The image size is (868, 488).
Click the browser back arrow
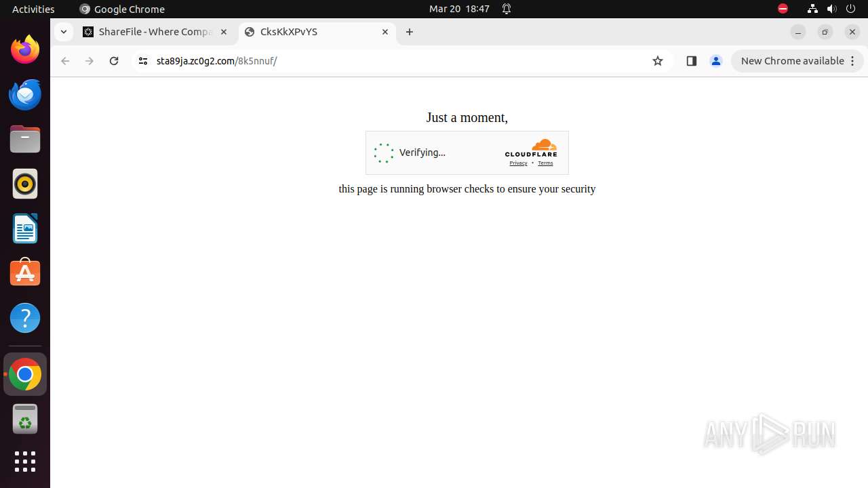pos(65,61)
